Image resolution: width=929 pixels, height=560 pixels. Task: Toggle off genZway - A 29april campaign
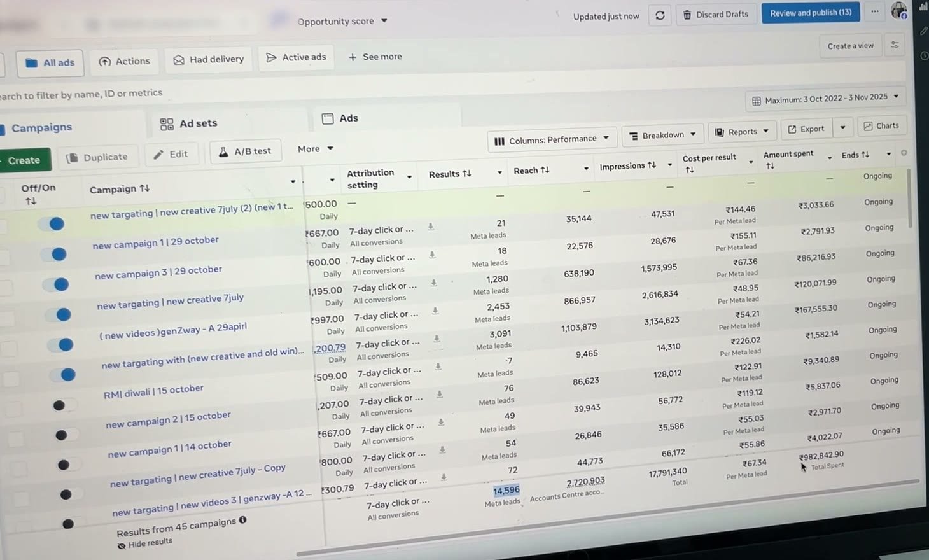point(61,344)
